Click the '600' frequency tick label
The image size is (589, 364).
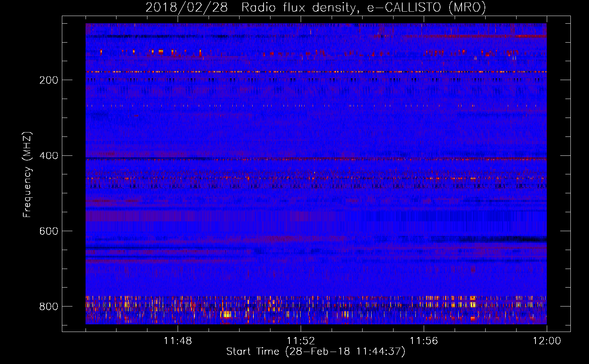pyautogui.click(x=49, y=231)
